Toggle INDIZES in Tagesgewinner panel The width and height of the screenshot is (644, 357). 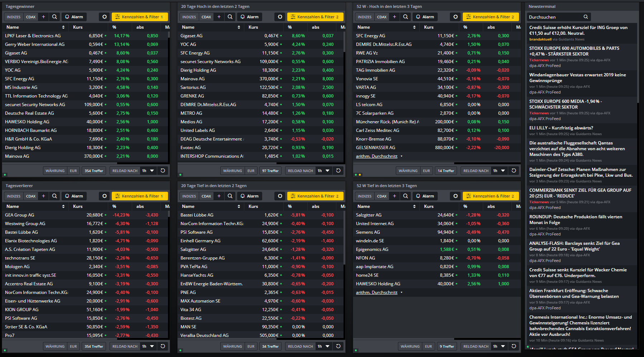(14, 17)
